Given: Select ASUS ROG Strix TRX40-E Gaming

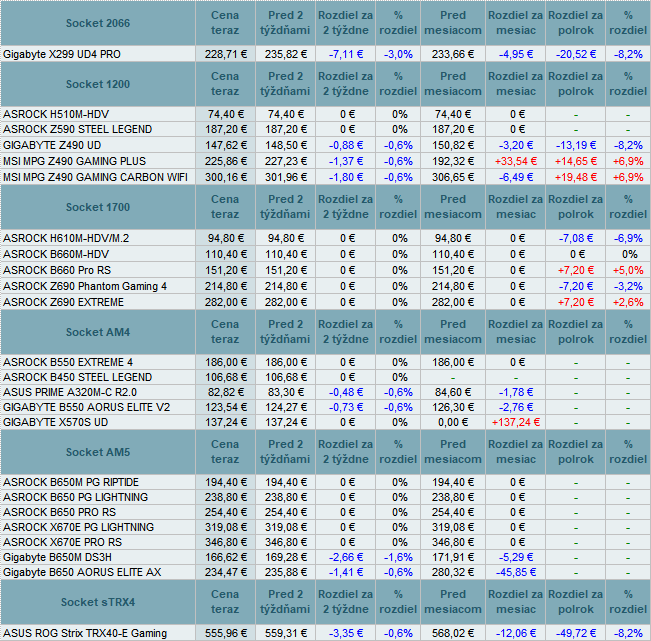Looking at the screenshot, I should (85, 634).
